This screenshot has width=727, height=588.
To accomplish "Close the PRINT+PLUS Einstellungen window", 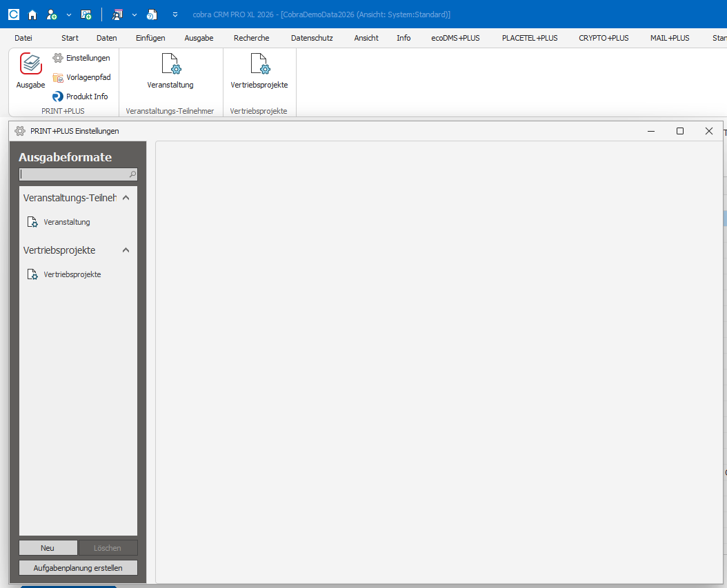I will (x=709, y=131).
